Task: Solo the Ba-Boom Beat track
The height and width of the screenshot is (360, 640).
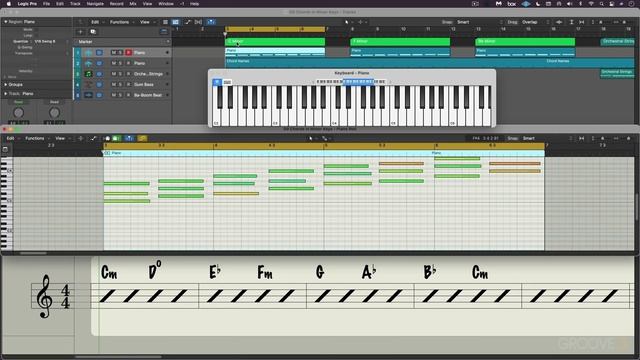Action: [120, 95]
